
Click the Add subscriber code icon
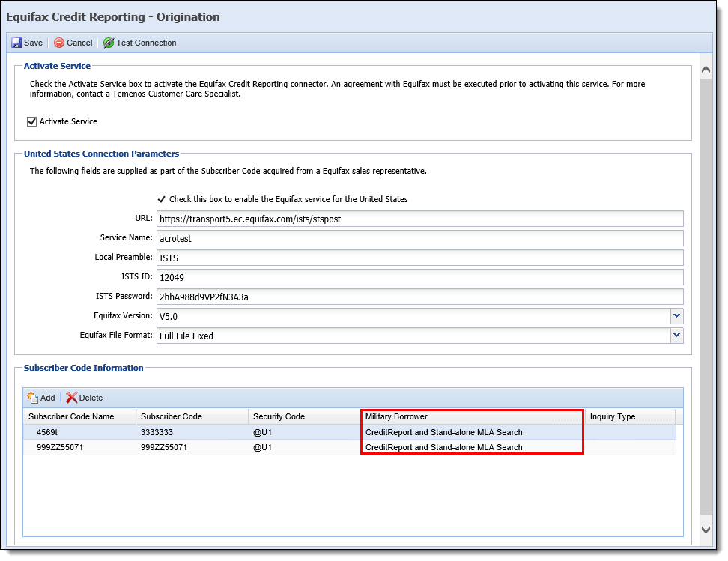[x=32, y=398]
